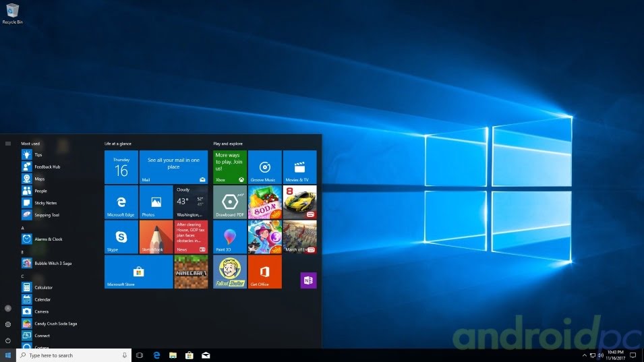Select Calculator from the app list

click(43, 287)
